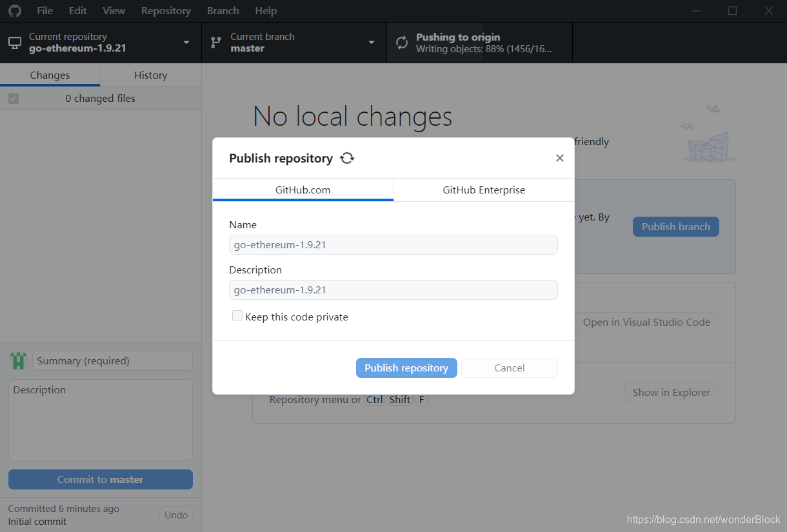Click the Pushing to origin progress status
787x532 pixels.
point(479,43)
